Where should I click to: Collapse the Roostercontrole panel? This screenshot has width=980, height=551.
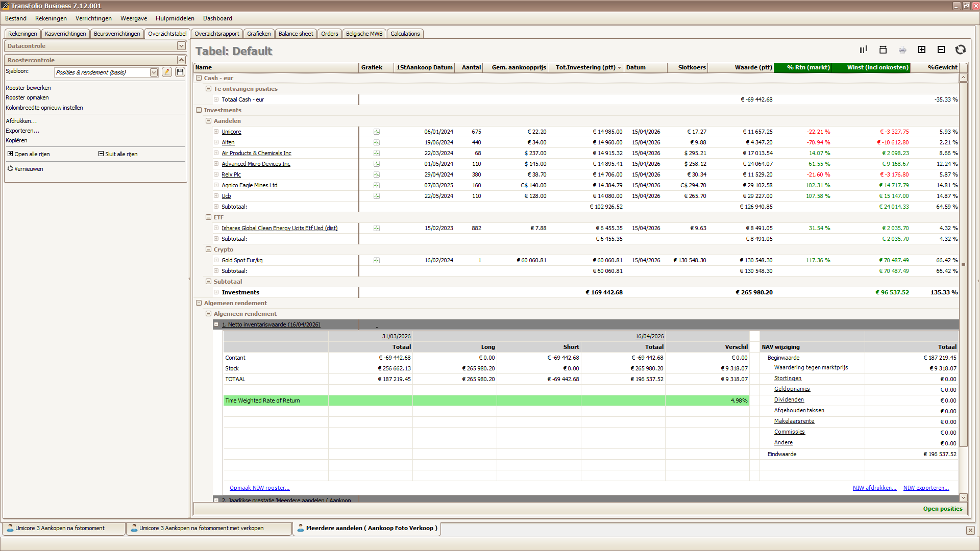click(181, 60)
